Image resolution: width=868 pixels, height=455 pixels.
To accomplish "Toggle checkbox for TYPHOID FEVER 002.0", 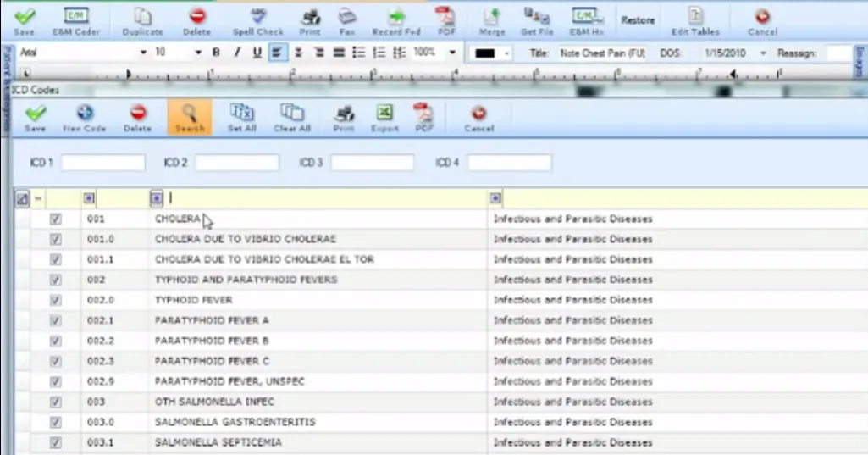I will click(x=55, y=301).
